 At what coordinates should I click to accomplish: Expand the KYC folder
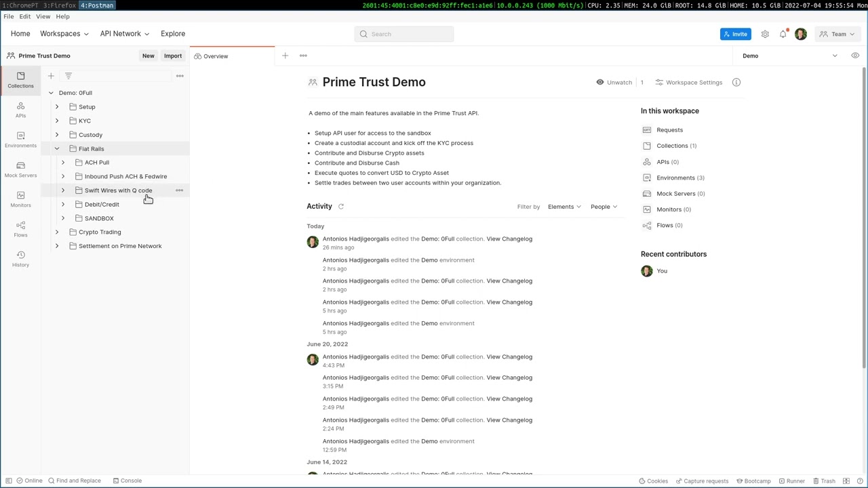[x=57, y=121]
